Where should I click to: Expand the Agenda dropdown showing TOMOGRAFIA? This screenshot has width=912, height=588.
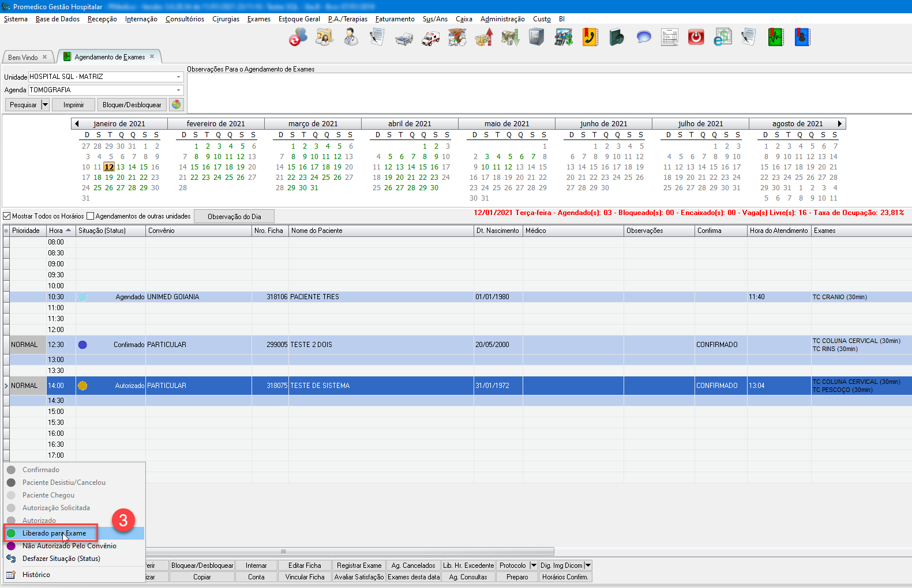tap(178, 90)
